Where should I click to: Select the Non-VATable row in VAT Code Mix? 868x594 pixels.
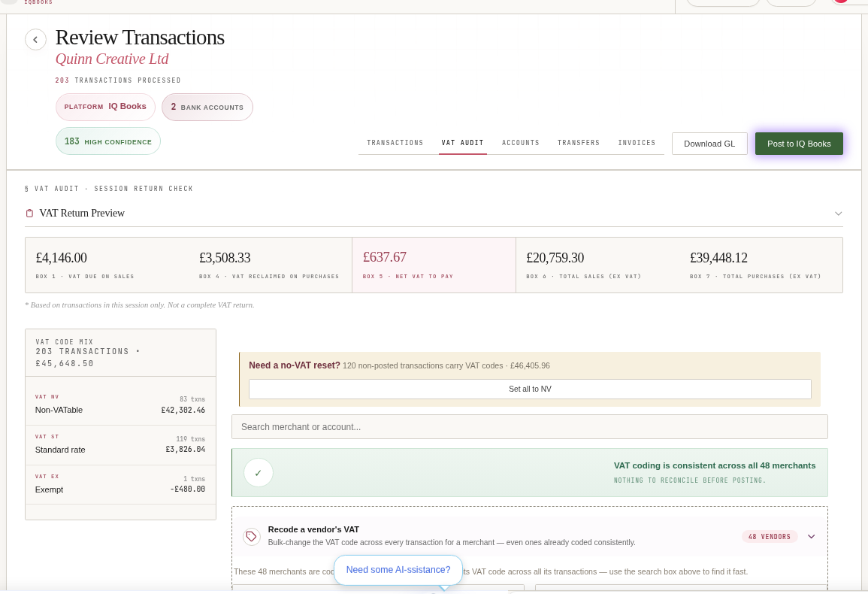coord(120,405)
